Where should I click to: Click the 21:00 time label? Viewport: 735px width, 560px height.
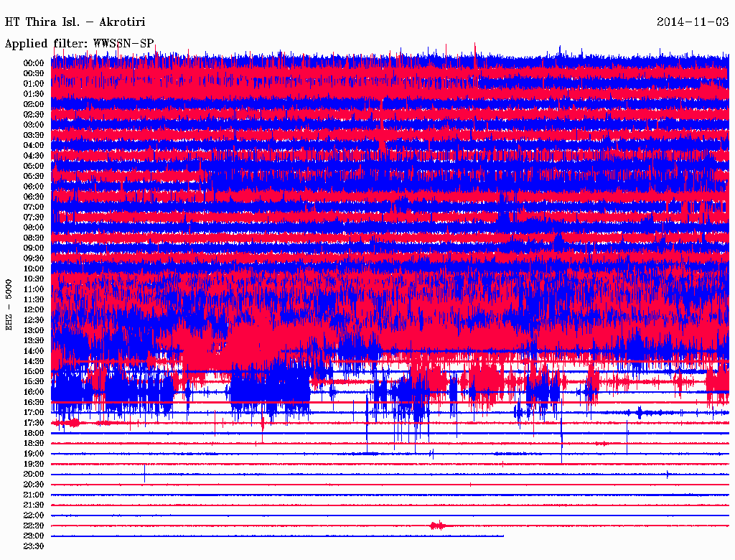coord(34,495)
